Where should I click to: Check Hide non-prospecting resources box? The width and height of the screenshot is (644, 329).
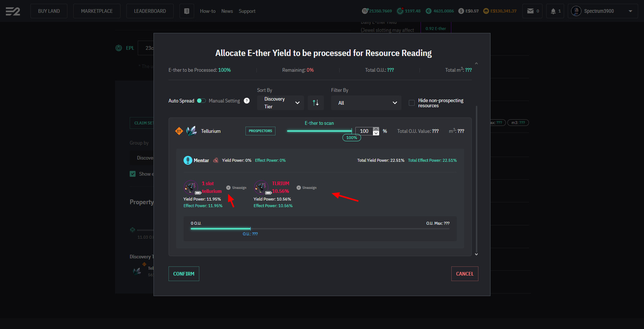(412, 103)
